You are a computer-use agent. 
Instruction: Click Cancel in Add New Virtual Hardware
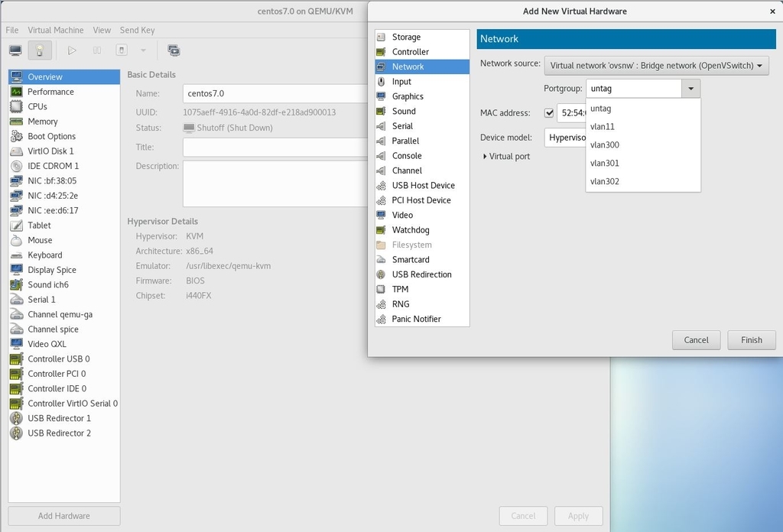tap(696, 340)
